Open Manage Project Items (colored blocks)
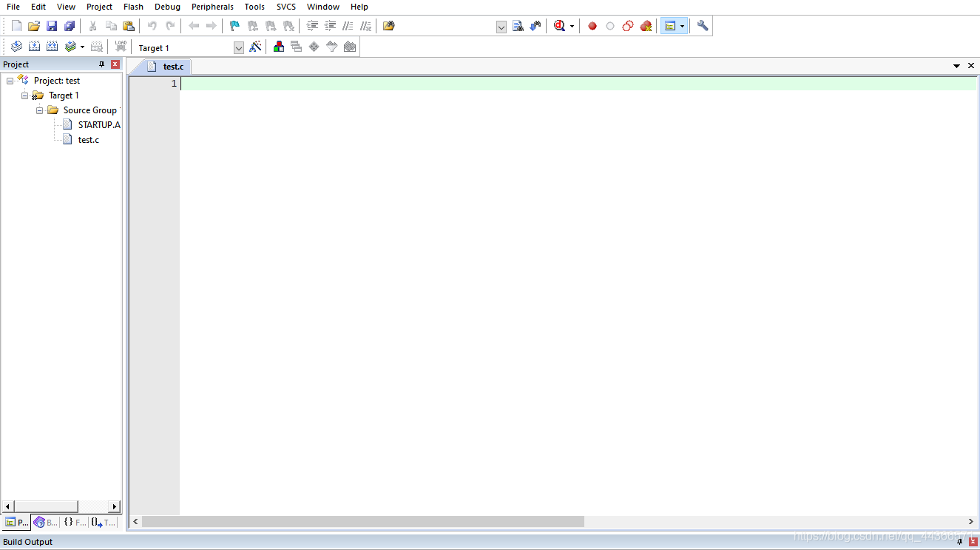Image resolution: width=980 pixels, height=550 pixels. [279, 47]
